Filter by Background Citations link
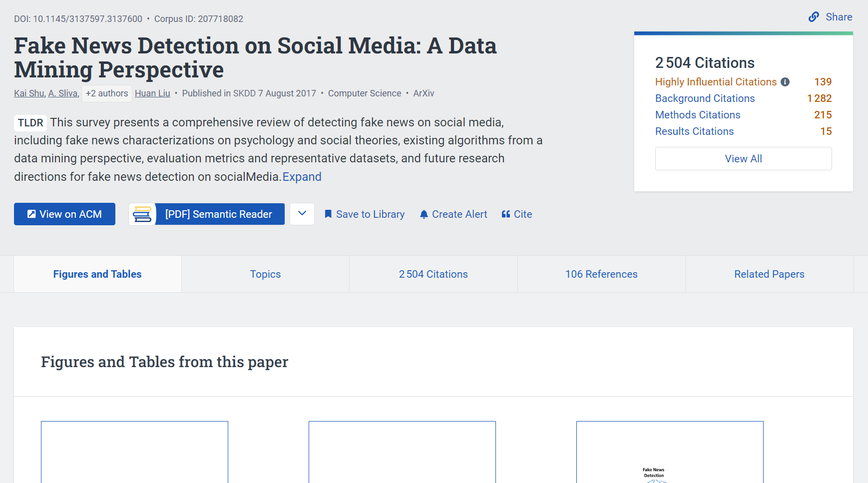Screen dimensions: 868x483 point(705,98)
